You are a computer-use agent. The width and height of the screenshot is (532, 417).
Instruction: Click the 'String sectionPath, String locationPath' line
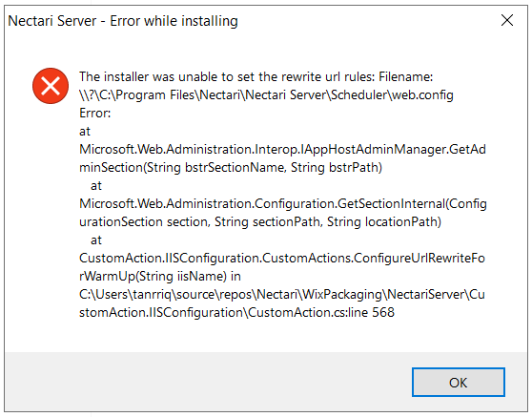click(x=260, y=221)
